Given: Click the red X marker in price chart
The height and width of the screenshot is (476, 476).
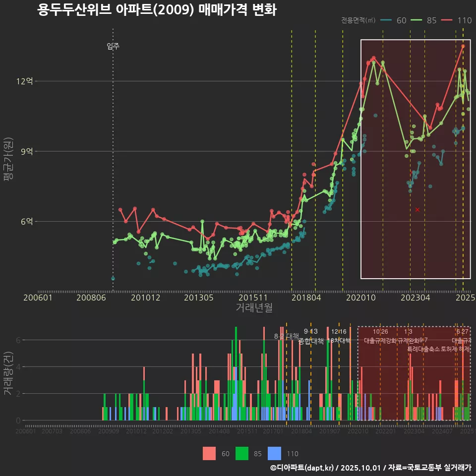Looking at the screenshot, I should (417, 210).
